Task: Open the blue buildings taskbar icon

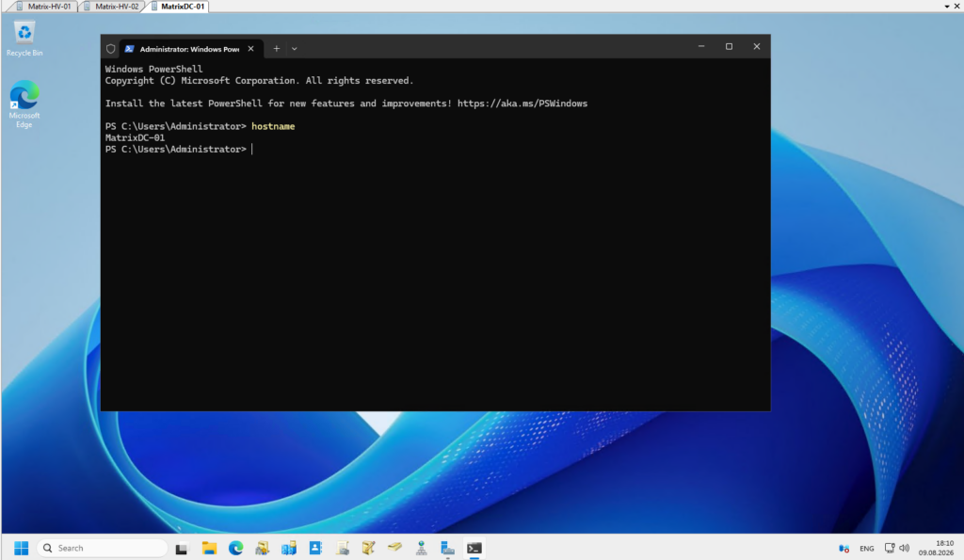Action: [x=289, y=549]
